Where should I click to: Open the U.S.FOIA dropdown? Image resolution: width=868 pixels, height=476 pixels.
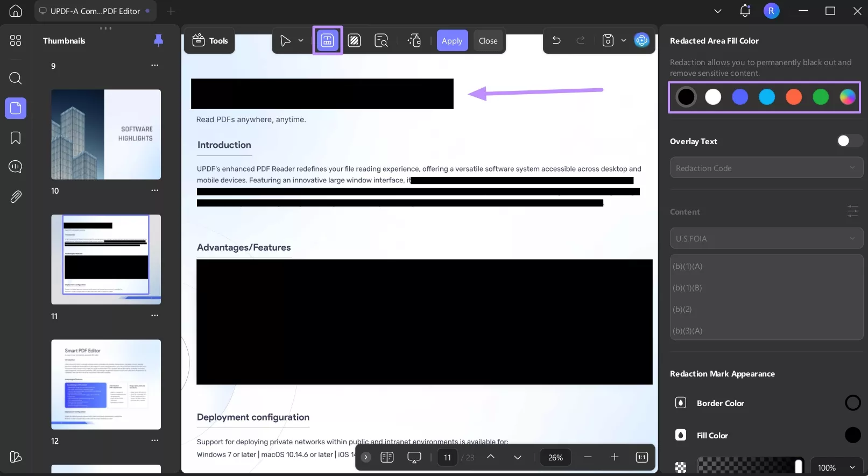(766, 238)
